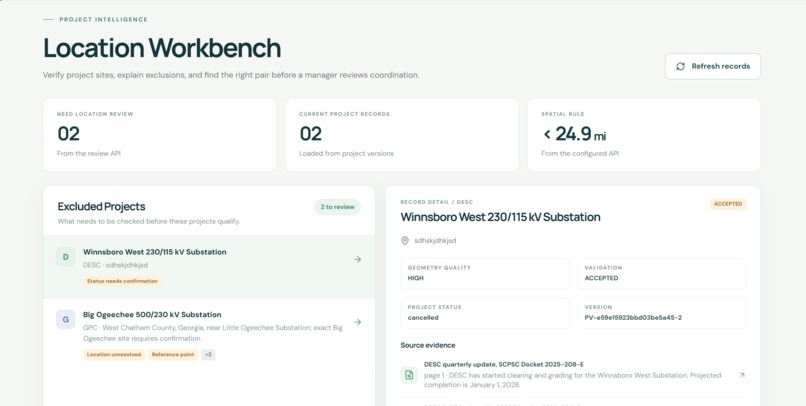Screen dimensions: 806x406
Task: Click the Geometry Quality HIGH field
Action: click(x=485, y=273)
